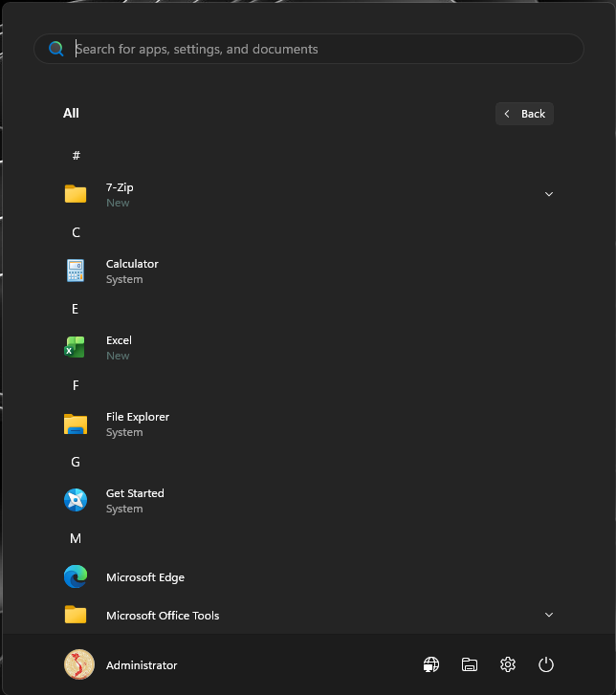Open the 7-Zip folder icon
Image resolution: width=616 pixels, height=695 pixels.
76,194
